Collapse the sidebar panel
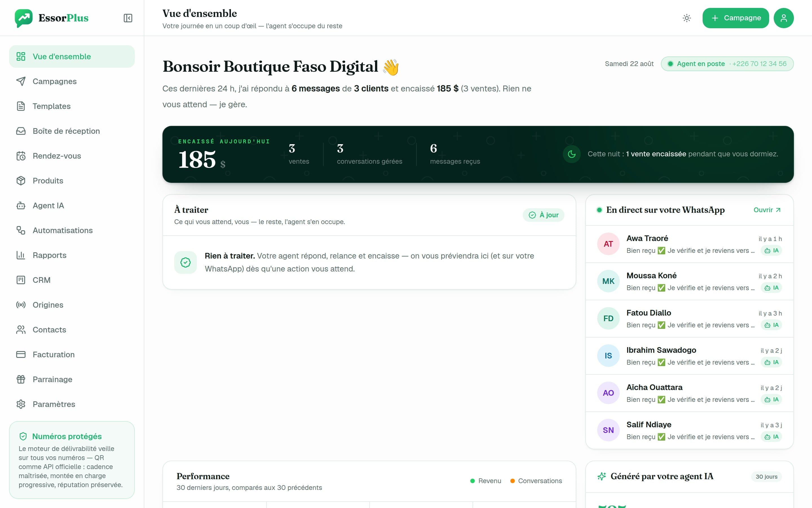 click(x=128, y=18)
